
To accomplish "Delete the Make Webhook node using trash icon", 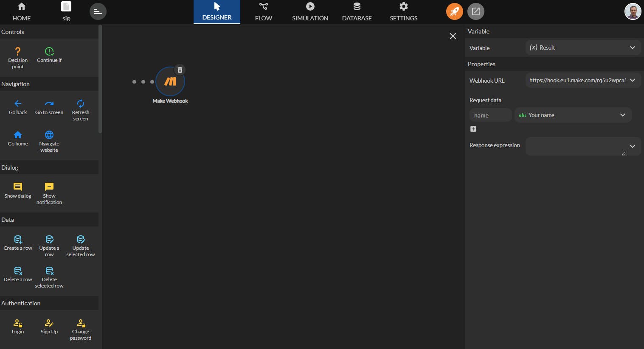I will coord(180,70).
